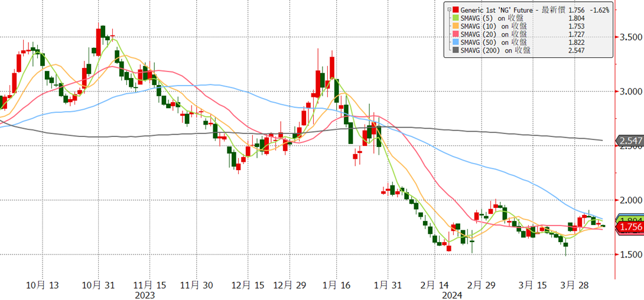The height and width of the screenshot is (300, 644).
Task: Click the red Generic 1st 'NG' Future swatch
Action: pyautogui.click(x=456, y=9)
